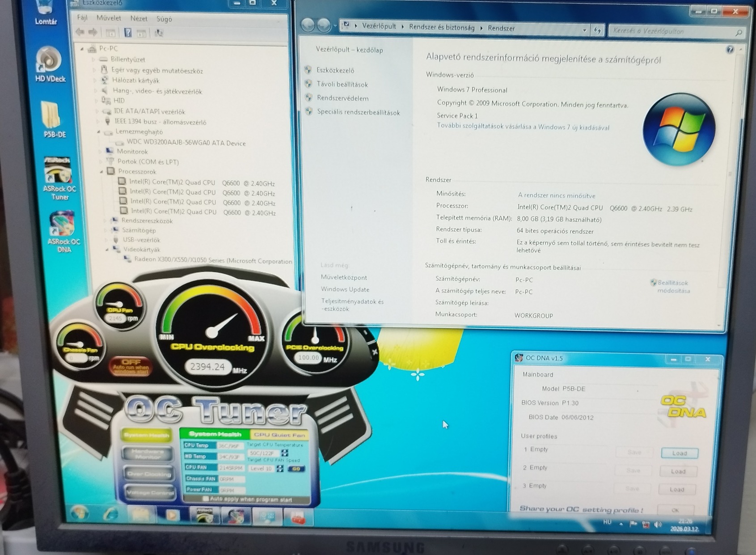Select WDC WD3200AAJB-56WGA0 ATA Device
756x555 pixels.
tap(186, 143)
